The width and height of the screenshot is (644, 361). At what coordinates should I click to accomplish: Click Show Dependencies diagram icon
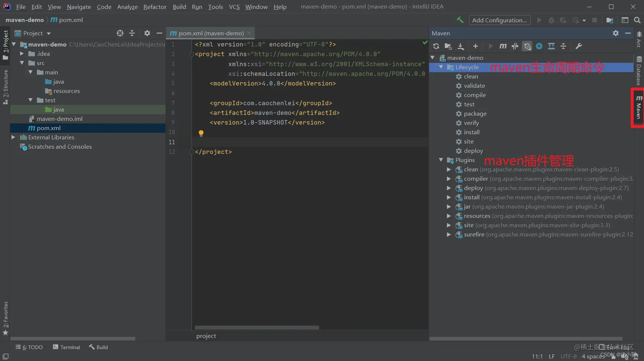point(551,46)
